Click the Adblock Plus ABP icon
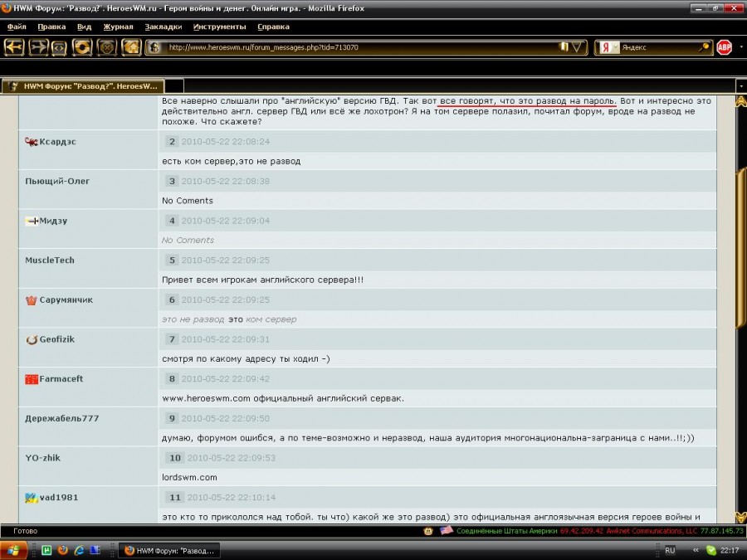 pyautogui.click(x=725, y=47)
